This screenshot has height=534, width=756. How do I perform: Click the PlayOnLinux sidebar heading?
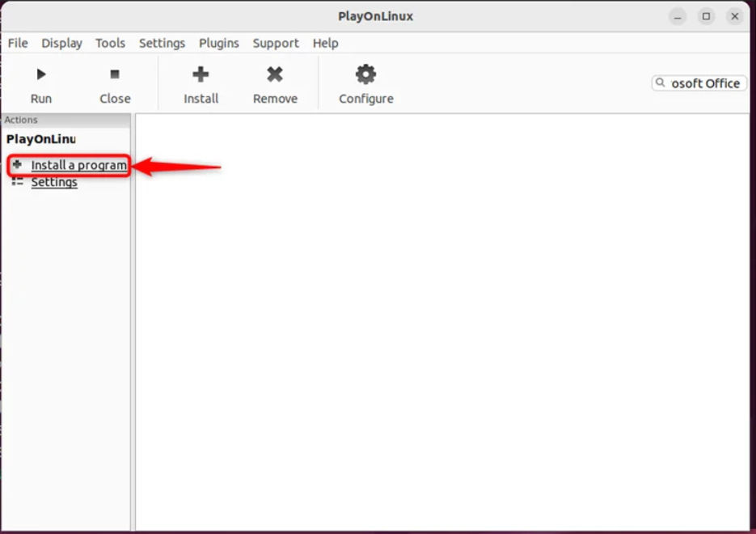41,139
